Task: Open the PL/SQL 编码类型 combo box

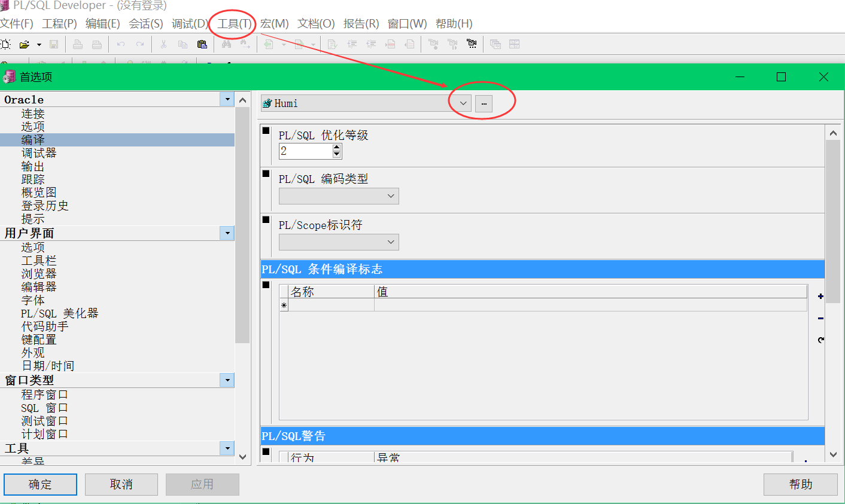Action: (x=339, y=196)
